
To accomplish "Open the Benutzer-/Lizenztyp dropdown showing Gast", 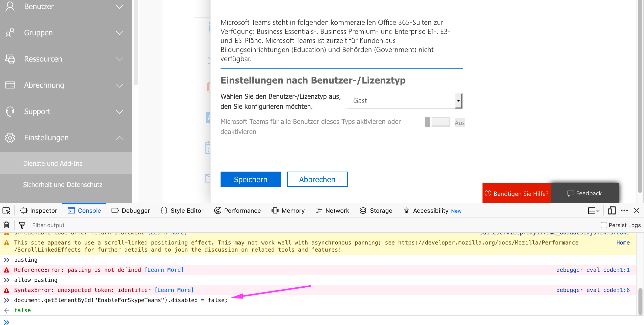I will 405,101.
